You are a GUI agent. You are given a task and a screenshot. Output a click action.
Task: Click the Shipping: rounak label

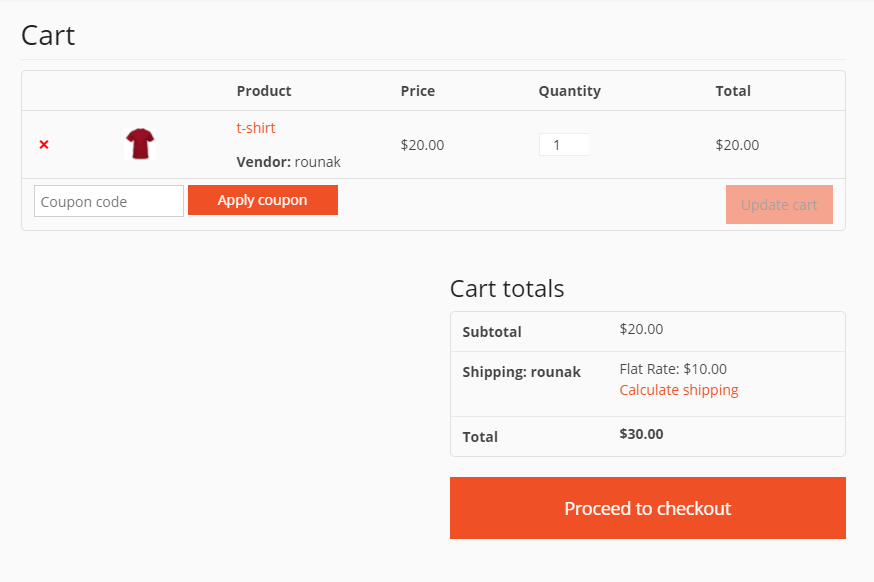pos(521,372)
